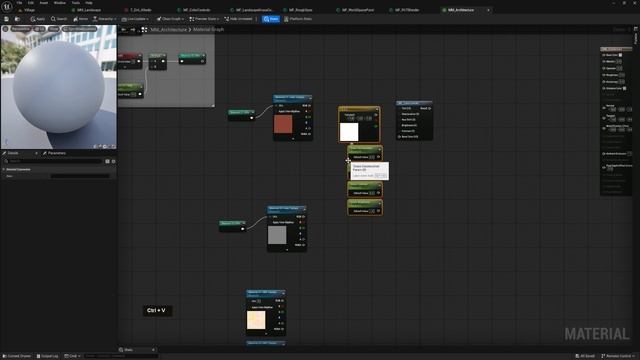Image resolution: width=640 pixels, height=360 pixels.
Task: Open the Revision Control menu
Action: click(618, 356)
